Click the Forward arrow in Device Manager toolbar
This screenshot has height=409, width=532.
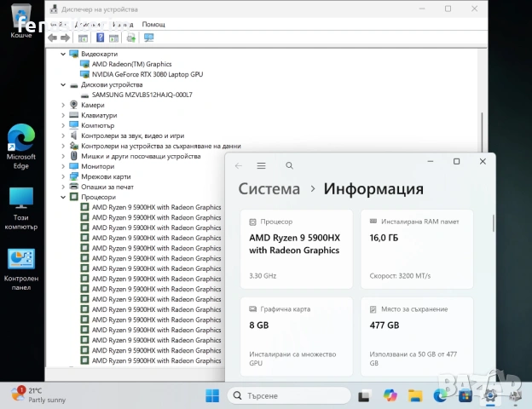click(x=65, y=38)
